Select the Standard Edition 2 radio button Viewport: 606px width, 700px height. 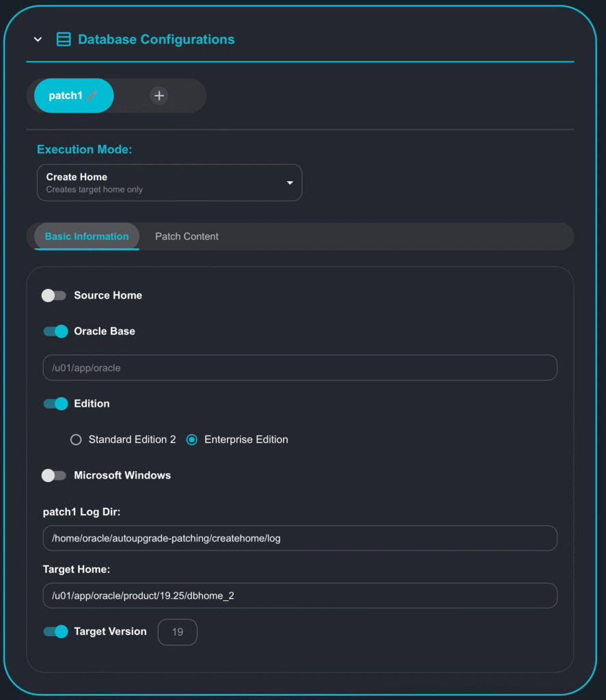76,440
